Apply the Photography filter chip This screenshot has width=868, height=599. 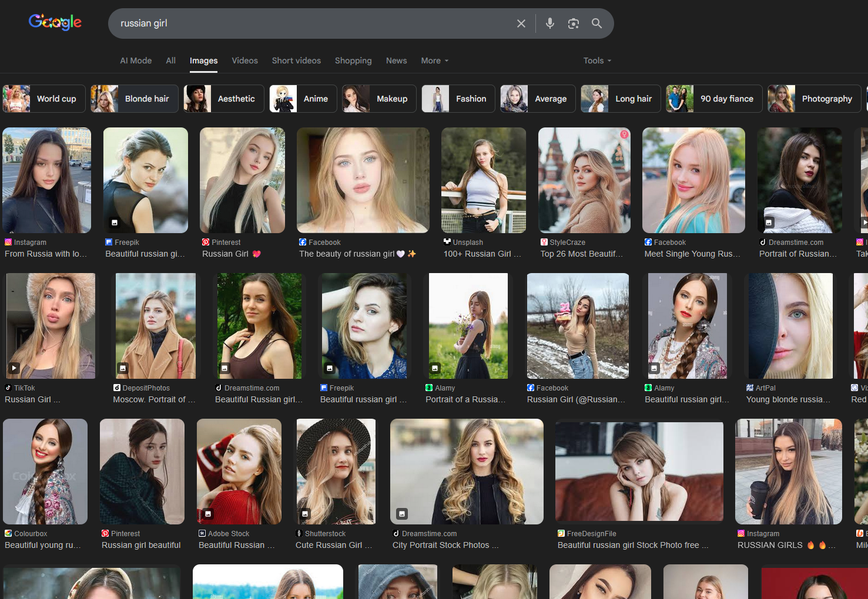815,99
